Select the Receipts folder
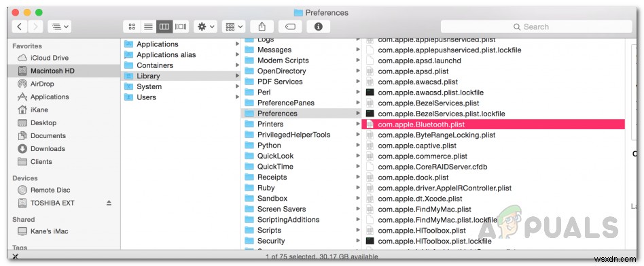 302,177
